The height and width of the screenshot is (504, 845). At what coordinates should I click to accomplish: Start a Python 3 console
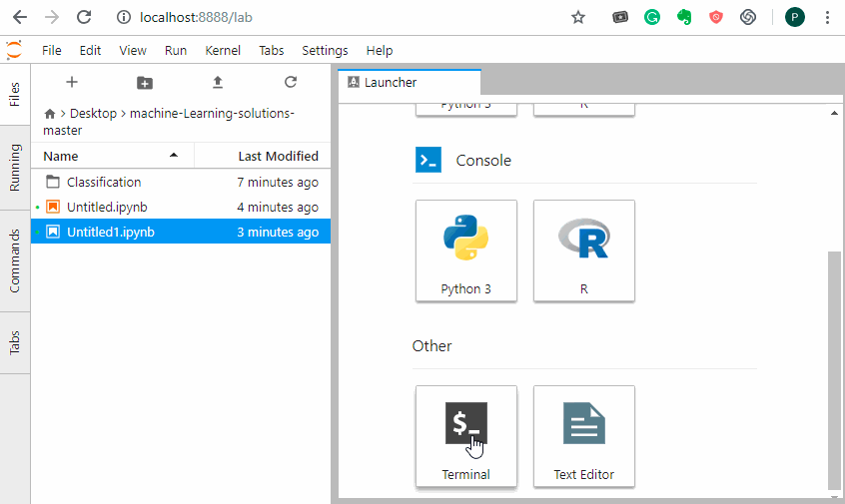click(465, 251)
